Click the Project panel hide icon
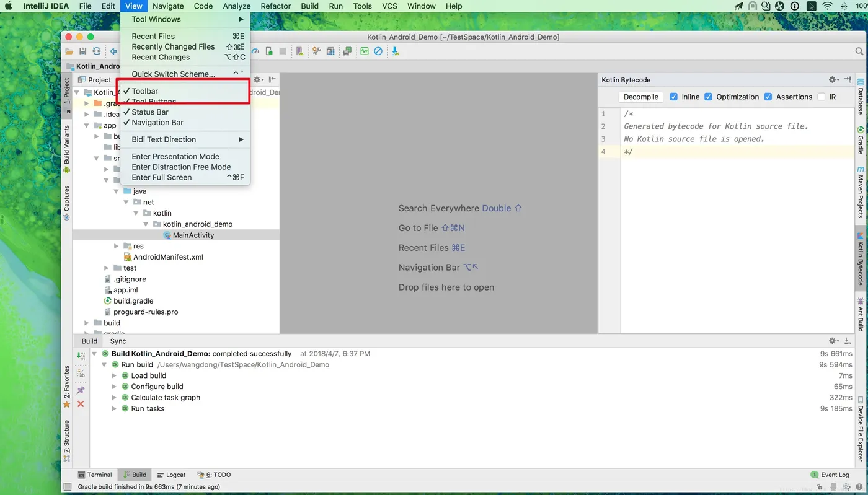Screen dimensions: 868x495 [x=272, y=80]
